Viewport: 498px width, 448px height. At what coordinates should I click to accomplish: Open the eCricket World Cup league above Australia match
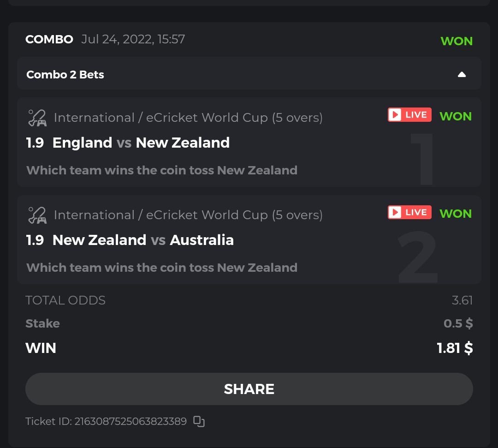pyautogui.click(x=188, y=215)
